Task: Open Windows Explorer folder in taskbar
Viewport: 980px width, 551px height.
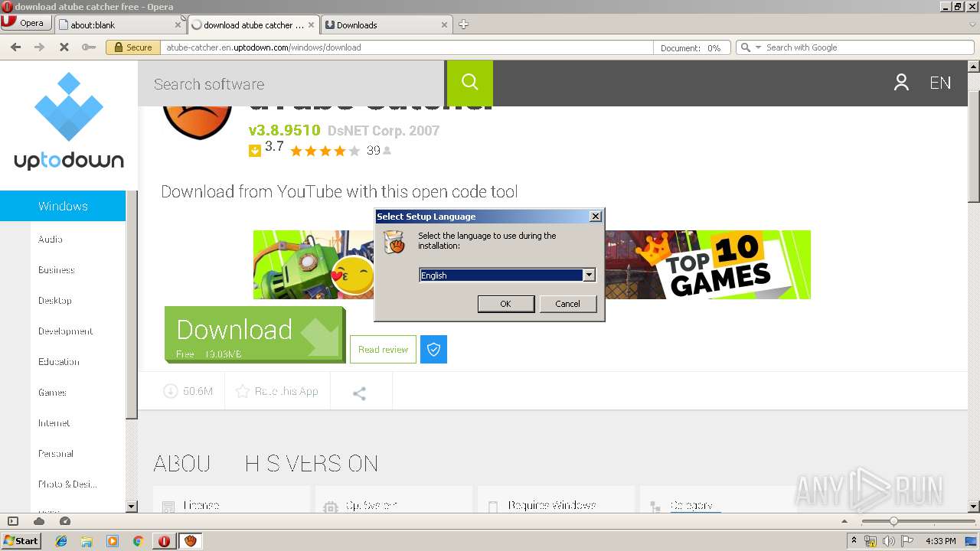Action: 87,541
